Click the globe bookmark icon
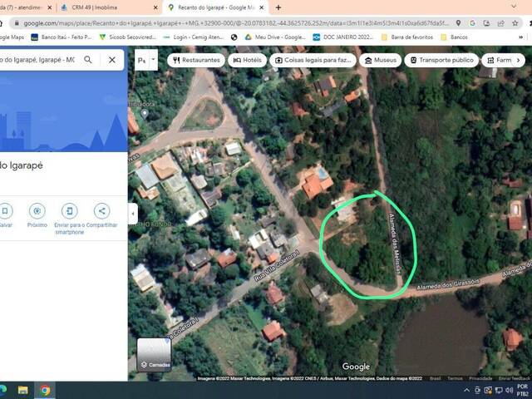The image size is (532, 399). pos(234,37)
